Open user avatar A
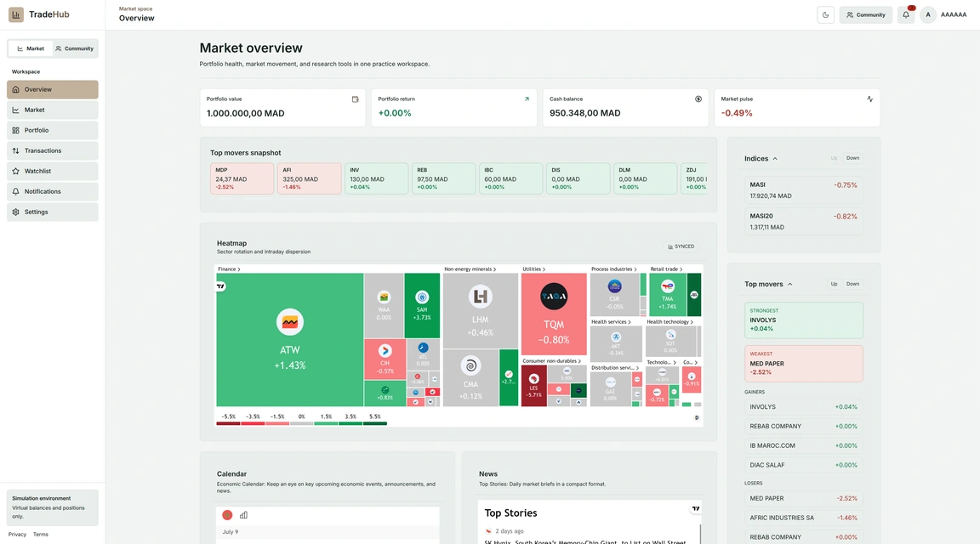This screenshot has width=980, height=544. [x=928, y=15]
